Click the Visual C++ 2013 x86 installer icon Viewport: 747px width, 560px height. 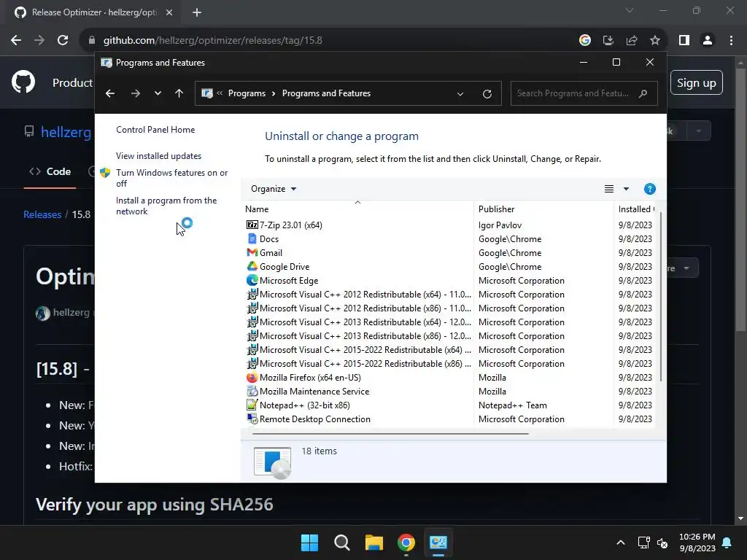tap(252, 335)
